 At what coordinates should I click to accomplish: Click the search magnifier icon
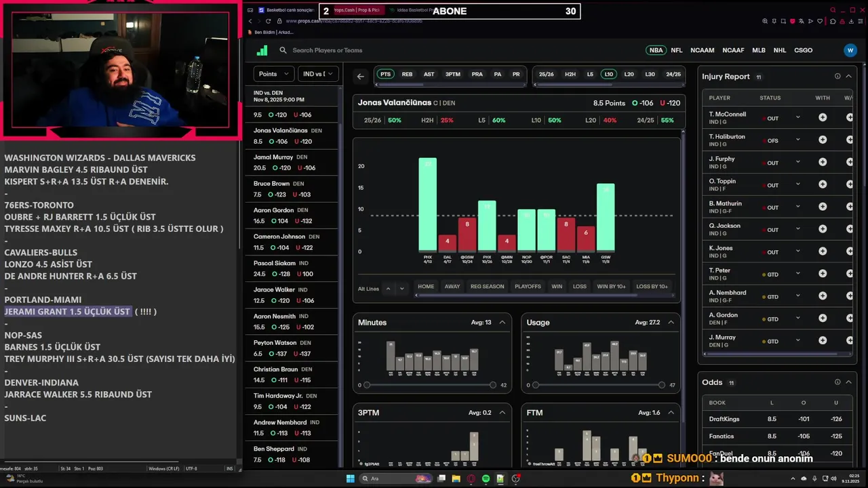283,50
